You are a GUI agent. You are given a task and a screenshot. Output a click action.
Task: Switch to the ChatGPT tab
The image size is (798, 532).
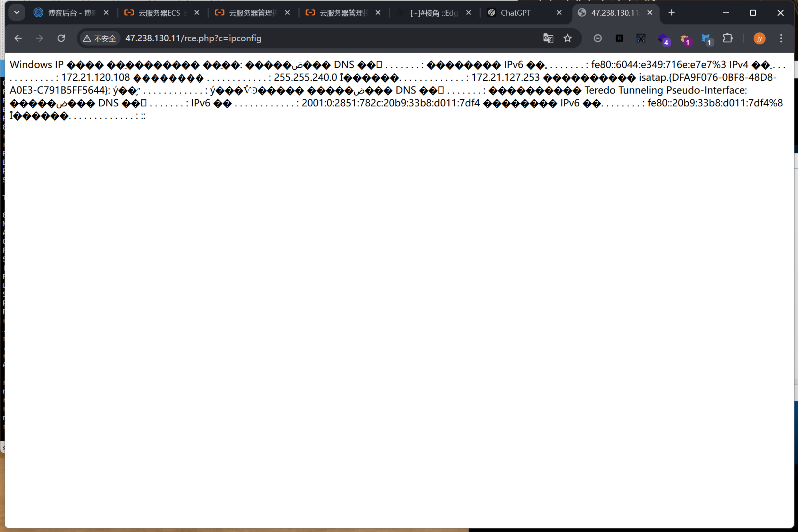[x=516, y=13]
